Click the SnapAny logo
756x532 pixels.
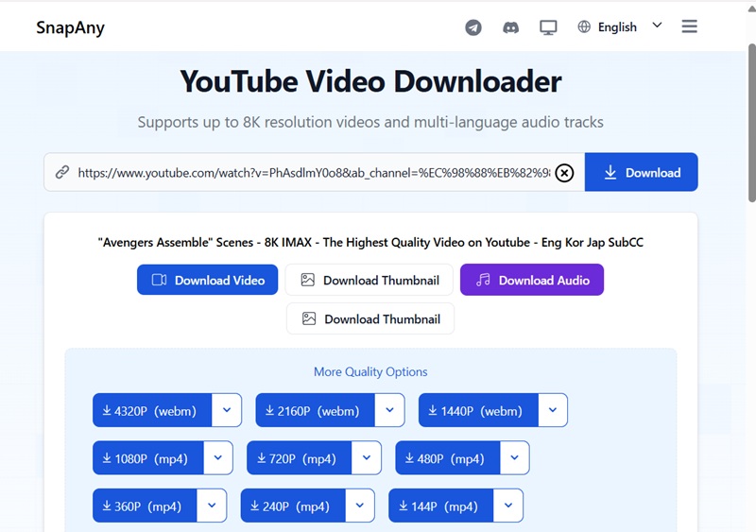(70, 27)
